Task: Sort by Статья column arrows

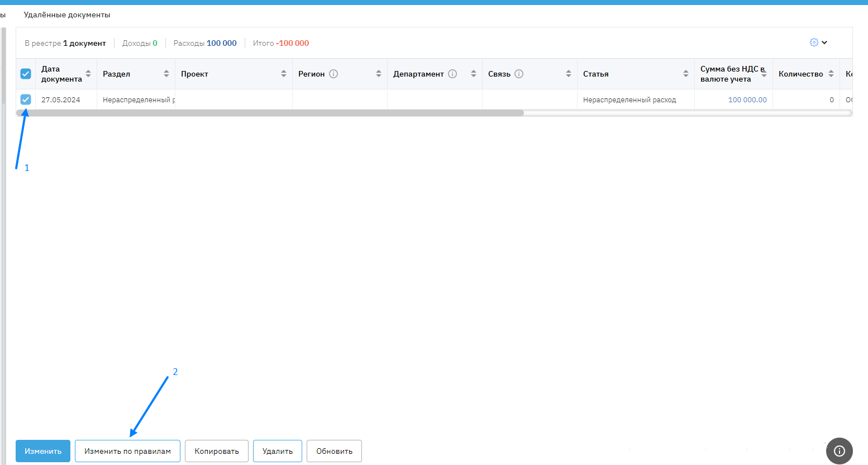Action: coord(686,74)
